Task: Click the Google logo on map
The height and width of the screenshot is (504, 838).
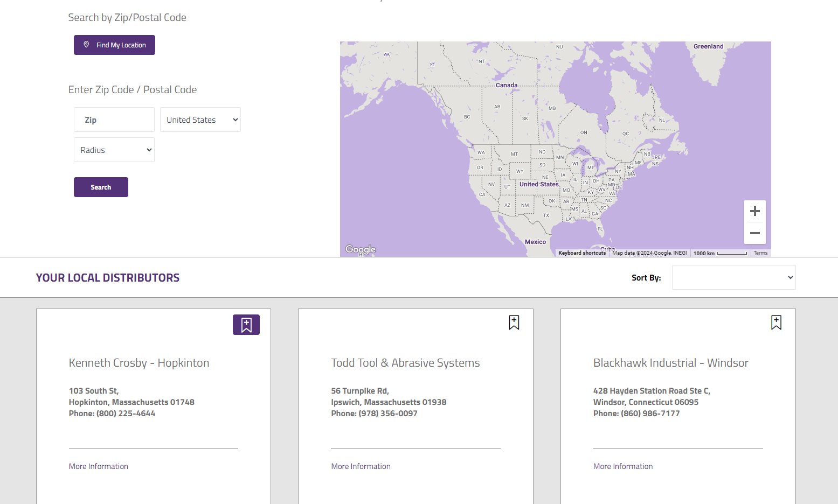Action: pos(361,249)
